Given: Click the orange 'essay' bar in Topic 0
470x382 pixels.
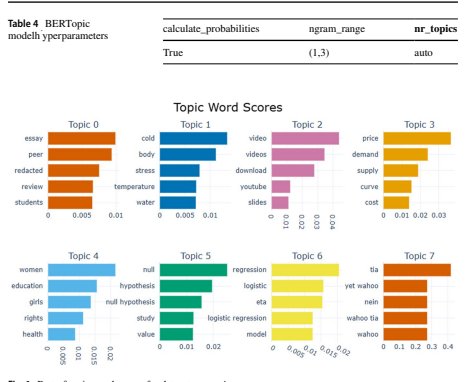Looking at the screenshot, I should point(82,138).
